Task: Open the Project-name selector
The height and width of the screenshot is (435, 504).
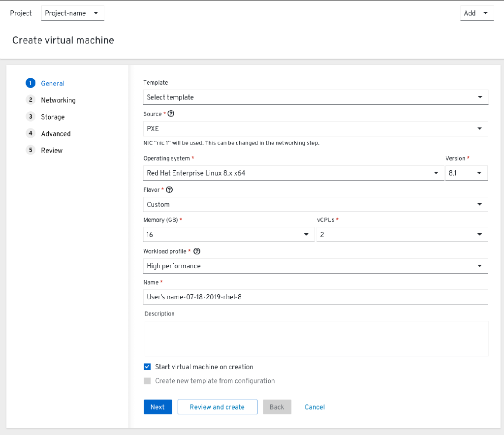Action: (72, 13)
